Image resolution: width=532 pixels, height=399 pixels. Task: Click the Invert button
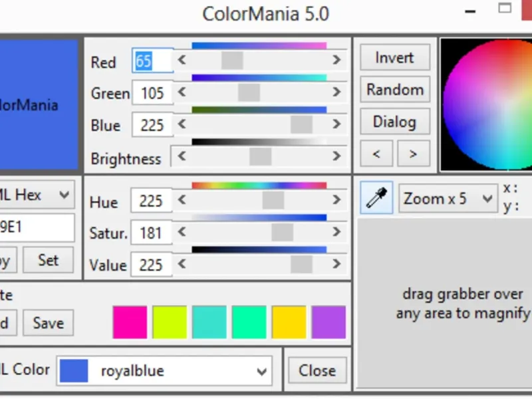tap(395, 57)
